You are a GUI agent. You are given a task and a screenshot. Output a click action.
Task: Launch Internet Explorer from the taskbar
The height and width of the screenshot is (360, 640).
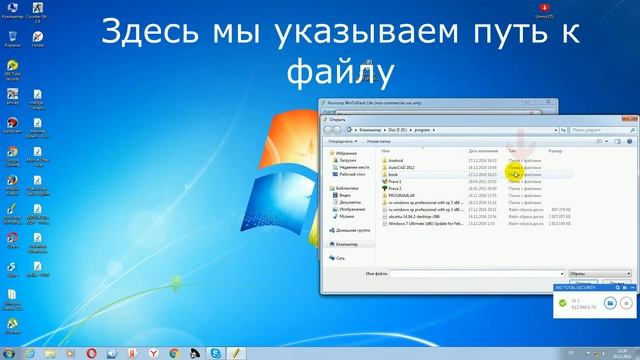30,353
